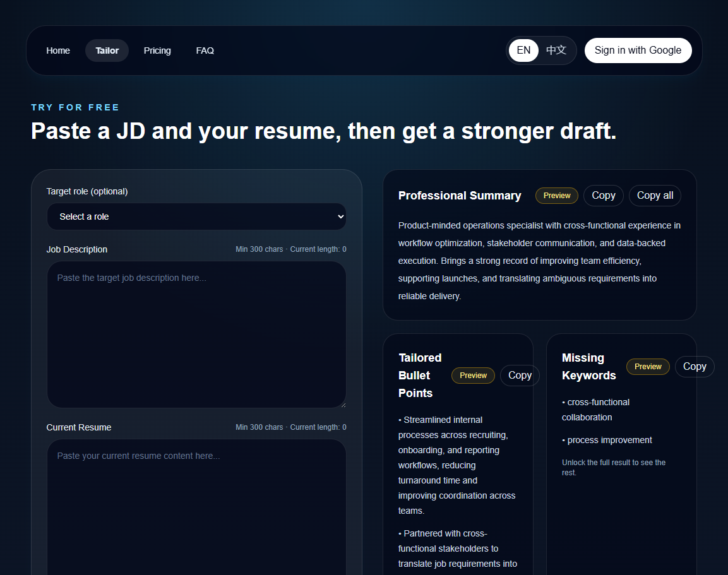Navigate to the FAQ section
728x575 pixels.
205,50
